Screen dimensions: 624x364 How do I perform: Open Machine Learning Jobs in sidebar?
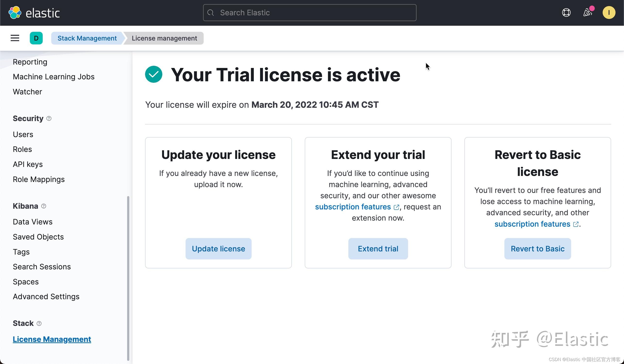pyautogui.click(x=53, y=77)
